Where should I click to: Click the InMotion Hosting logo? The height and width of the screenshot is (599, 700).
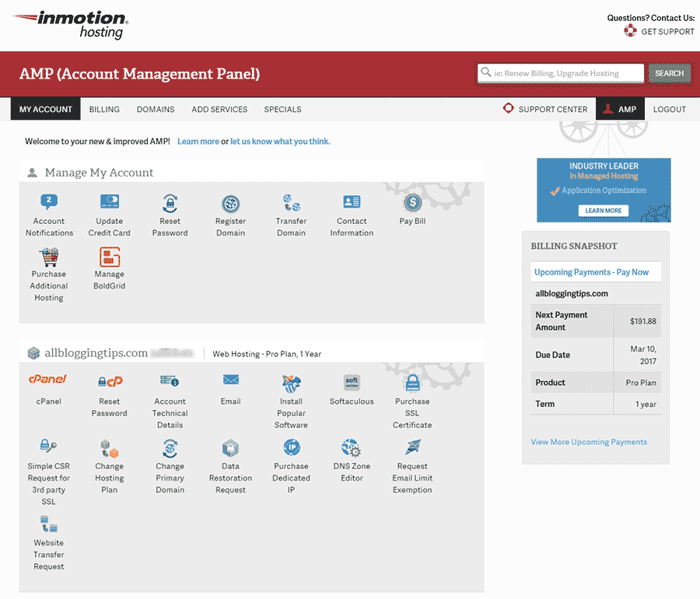click(x=72, y=25)
